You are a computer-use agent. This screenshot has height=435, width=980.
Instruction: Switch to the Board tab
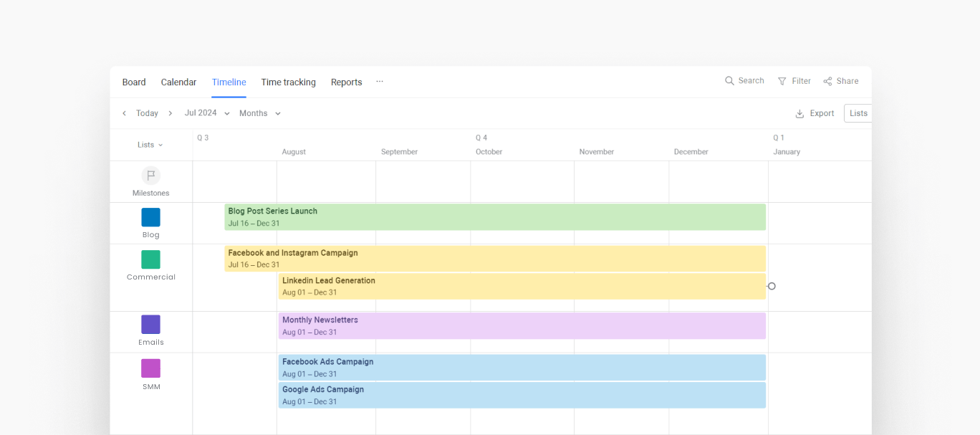coord(134,82)
